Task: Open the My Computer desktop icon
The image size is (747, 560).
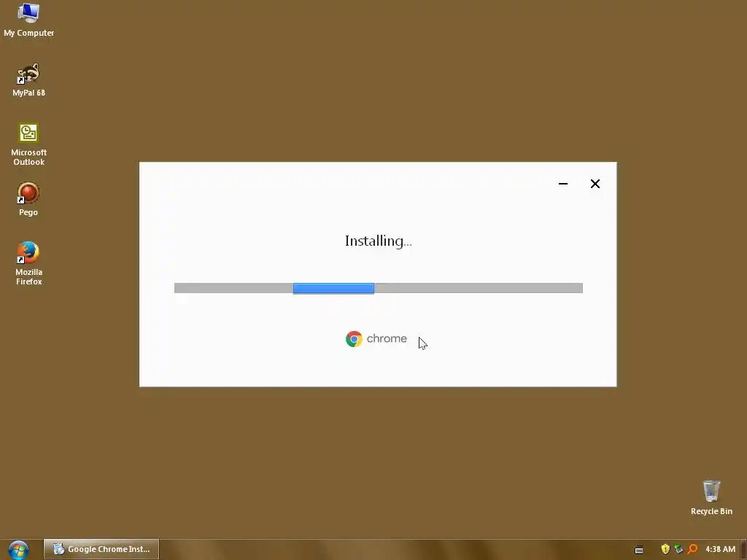Action: (28, 20)
